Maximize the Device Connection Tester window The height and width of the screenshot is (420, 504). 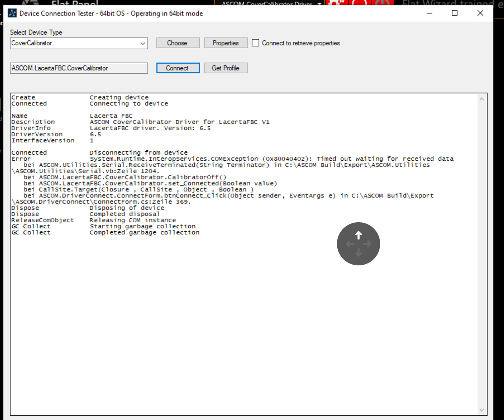[455, 13]
